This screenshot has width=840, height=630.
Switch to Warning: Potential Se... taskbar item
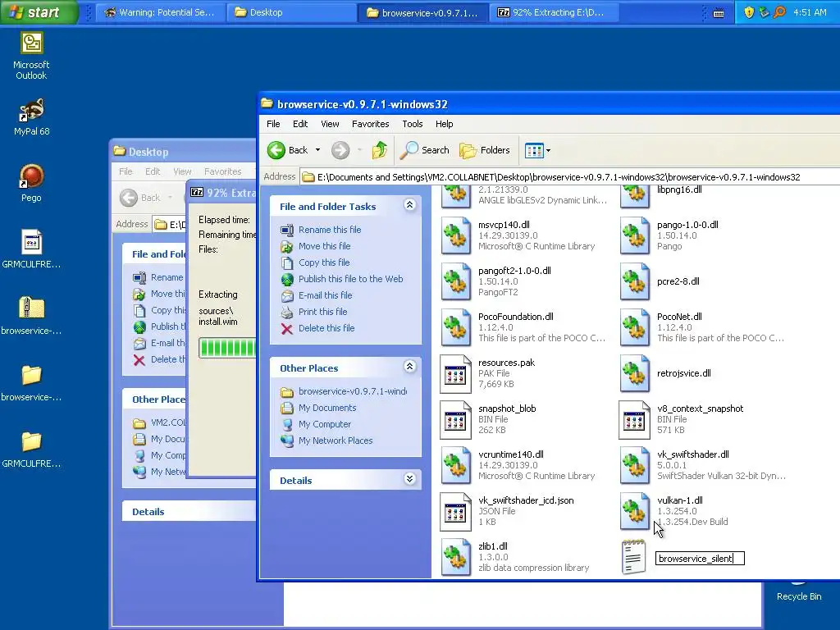point(160,12)
